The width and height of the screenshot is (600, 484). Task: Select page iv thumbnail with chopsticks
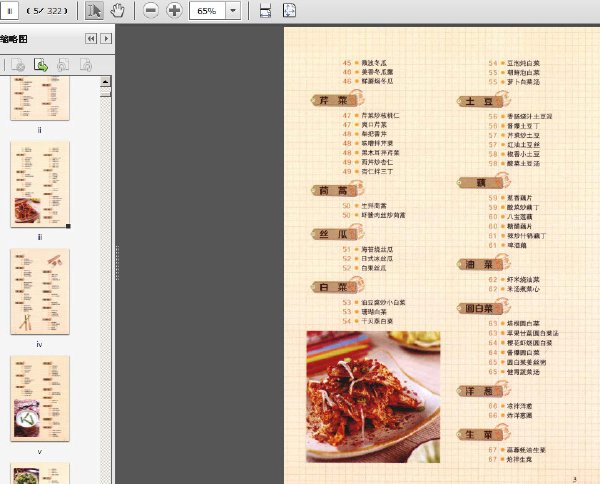[x=40, y=291]
